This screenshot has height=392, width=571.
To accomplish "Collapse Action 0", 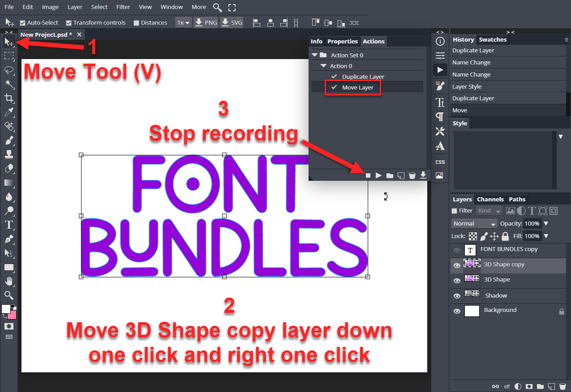I will pos(323,66).
